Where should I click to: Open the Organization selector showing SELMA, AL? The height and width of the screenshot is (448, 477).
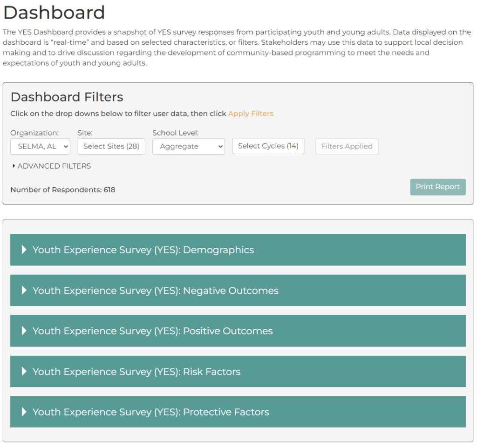(x=40, y=146)
